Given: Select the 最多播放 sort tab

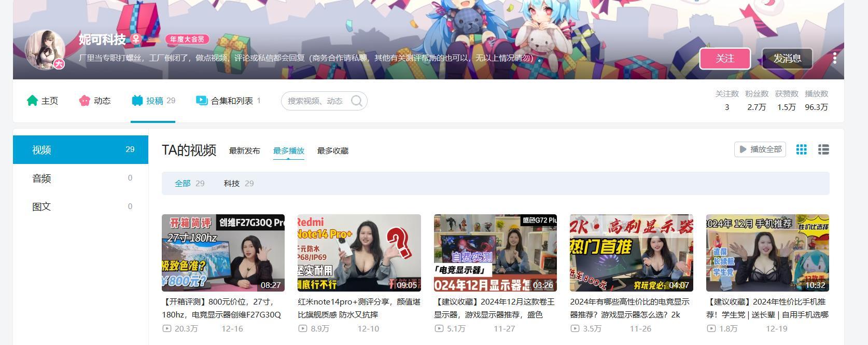Looking at the screenshot, I should click(289, 150).
